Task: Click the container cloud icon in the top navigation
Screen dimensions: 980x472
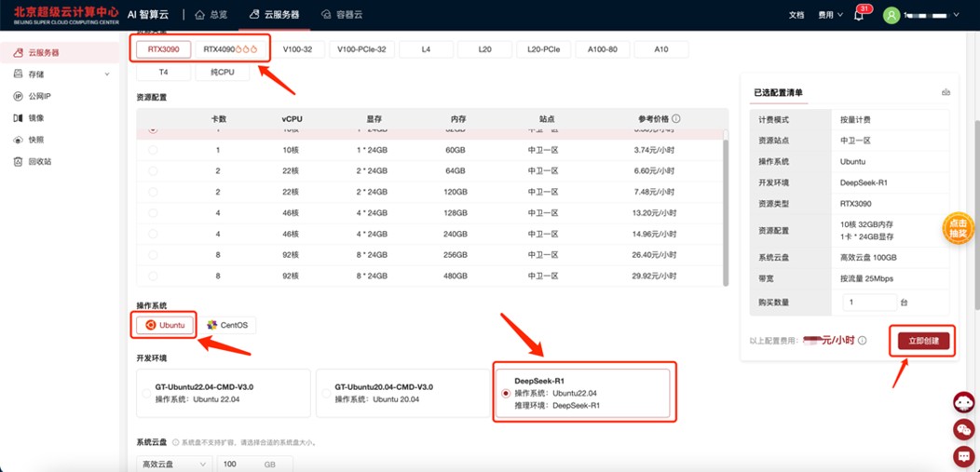Action: tap(326, 14)
